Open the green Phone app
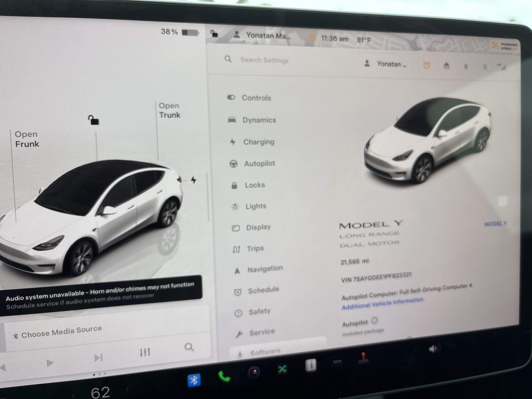Image resolution: width=532 pixels, height=399 pixels. point(224,376)
